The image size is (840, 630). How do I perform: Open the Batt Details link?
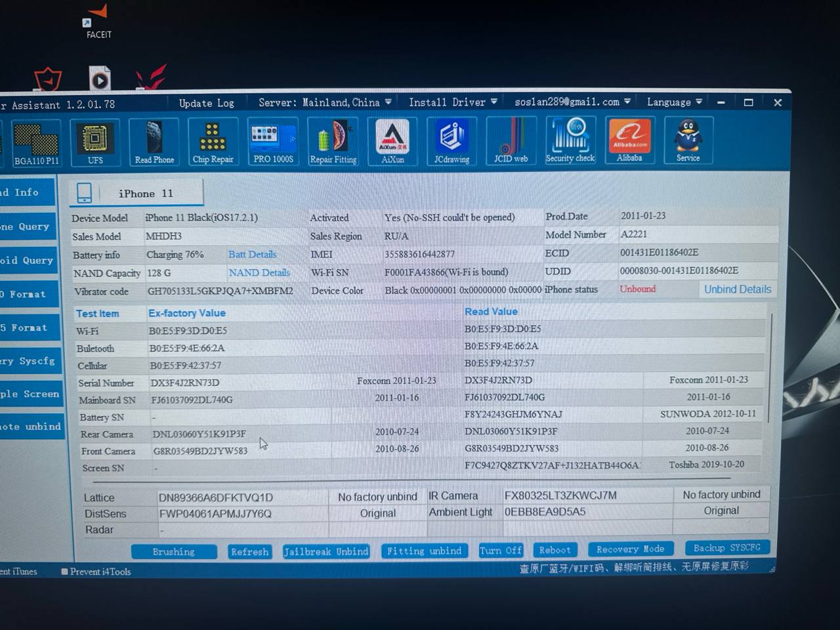[252, 254]
